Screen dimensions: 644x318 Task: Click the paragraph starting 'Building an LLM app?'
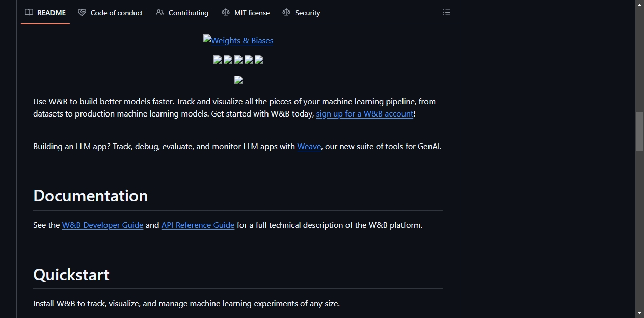pos(237,147)
